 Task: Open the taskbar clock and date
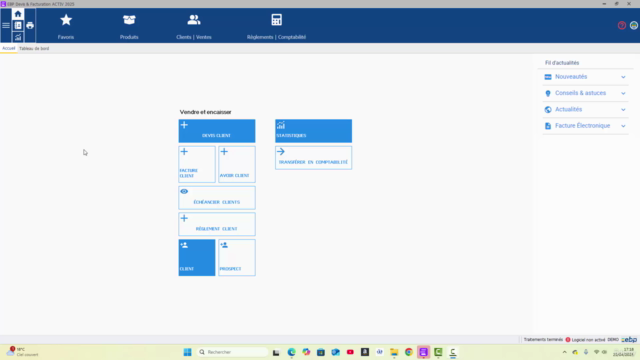point(623,352)
